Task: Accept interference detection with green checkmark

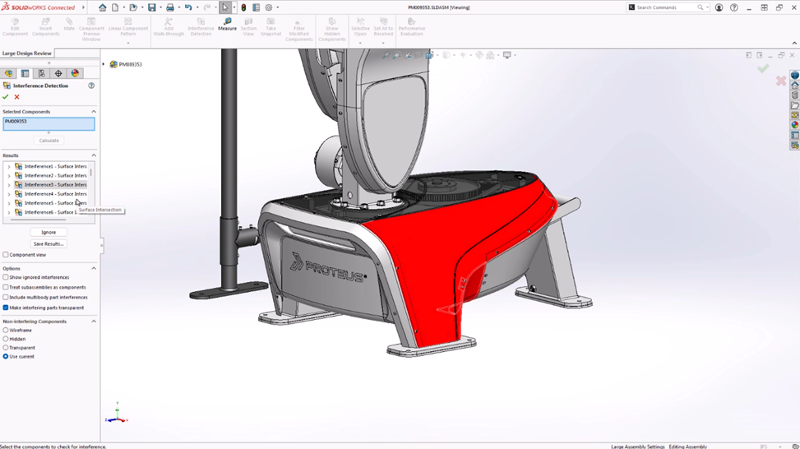Action: click(x=6, y=97)
